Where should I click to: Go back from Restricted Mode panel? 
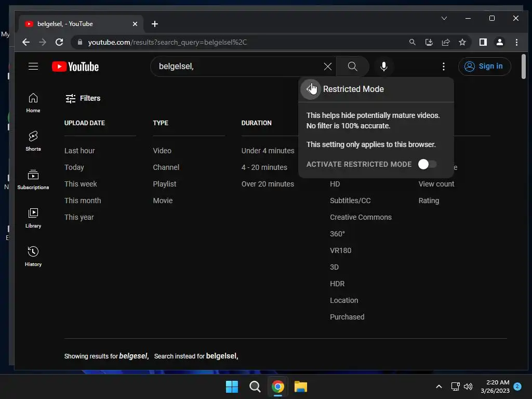pyautogui.click(x=311, y=89)
